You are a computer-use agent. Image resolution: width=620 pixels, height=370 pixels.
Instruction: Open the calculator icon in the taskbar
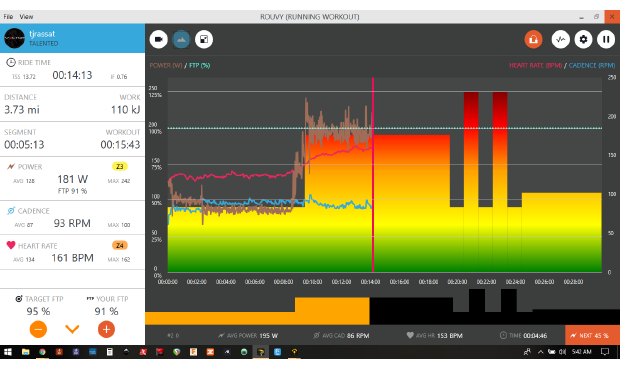point(110,352)
